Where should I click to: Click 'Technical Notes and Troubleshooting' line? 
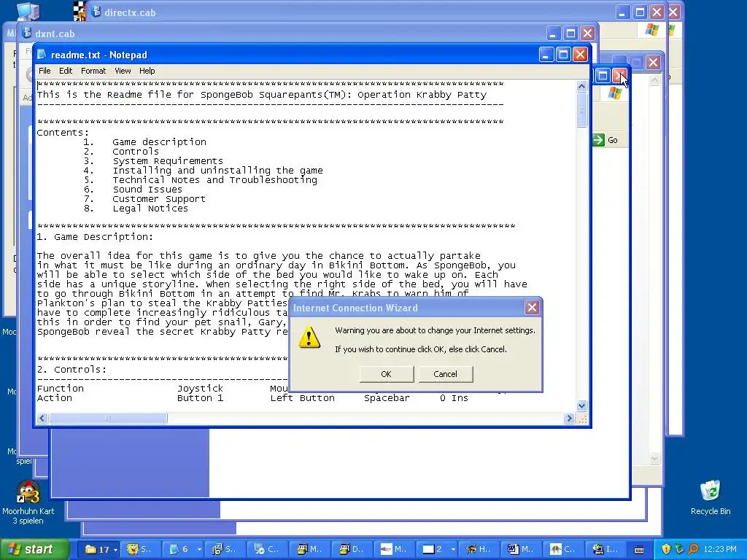pos(215,180)
